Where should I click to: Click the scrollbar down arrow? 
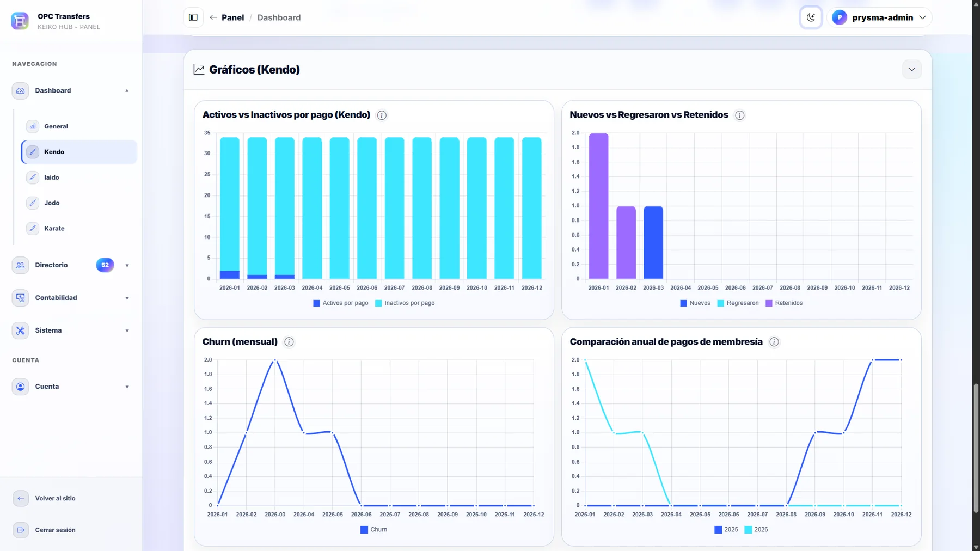tap(976, 547)
